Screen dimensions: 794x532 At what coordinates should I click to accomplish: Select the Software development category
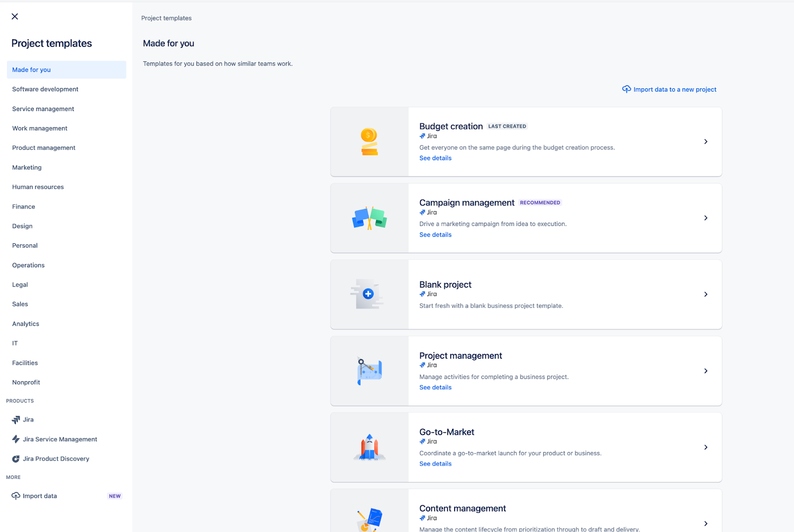click(45, 89)
